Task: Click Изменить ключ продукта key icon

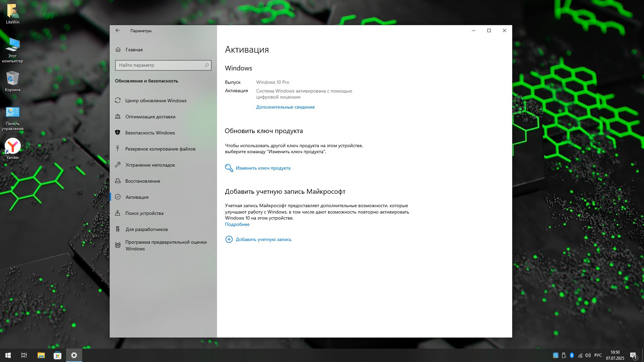Action: (x=229, y=168)
